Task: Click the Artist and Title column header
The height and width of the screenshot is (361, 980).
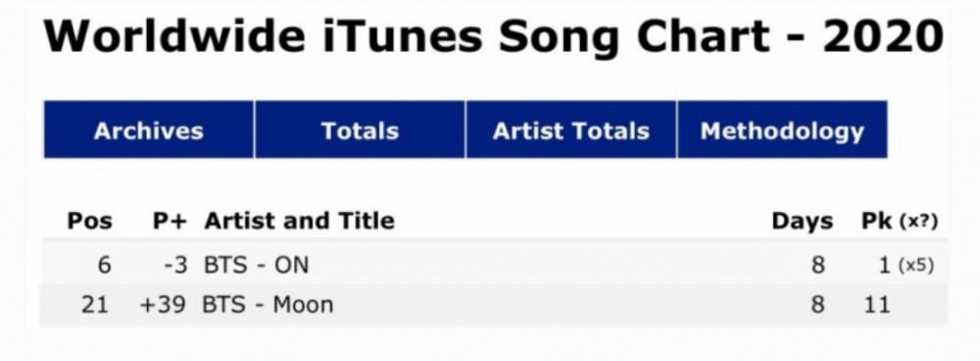Action: coord(299,221)
